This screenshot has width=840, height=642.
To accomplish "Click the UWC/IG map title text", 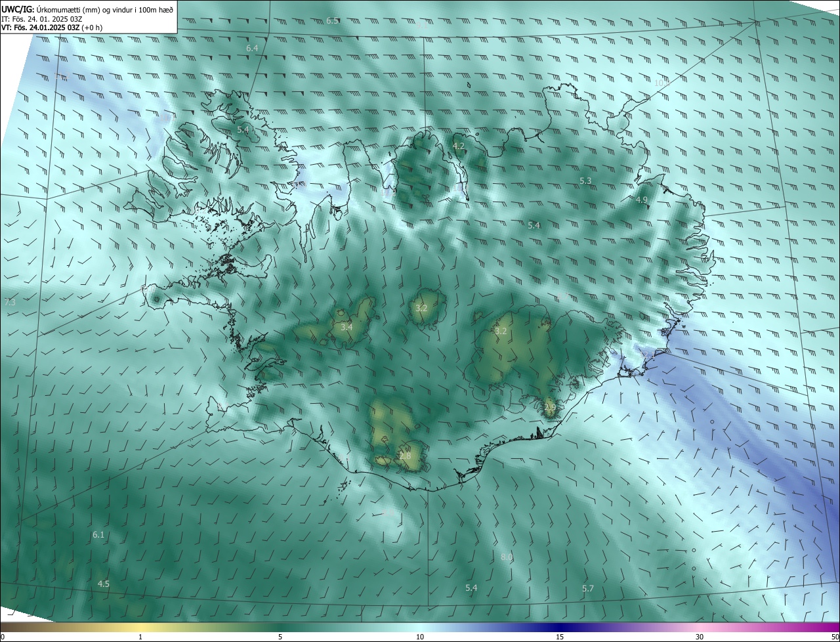I will (x=87, y=9).
